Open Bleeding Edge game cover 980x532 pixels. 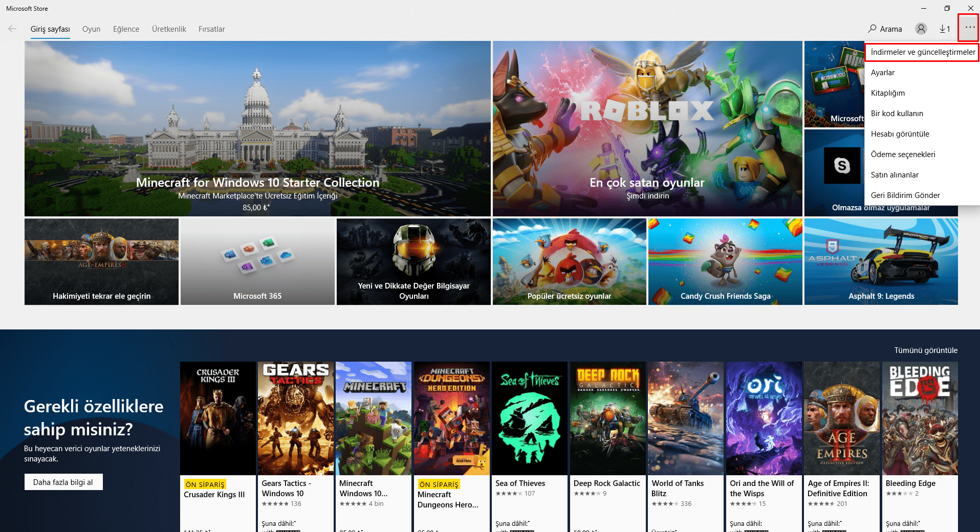tap(920, 418)
